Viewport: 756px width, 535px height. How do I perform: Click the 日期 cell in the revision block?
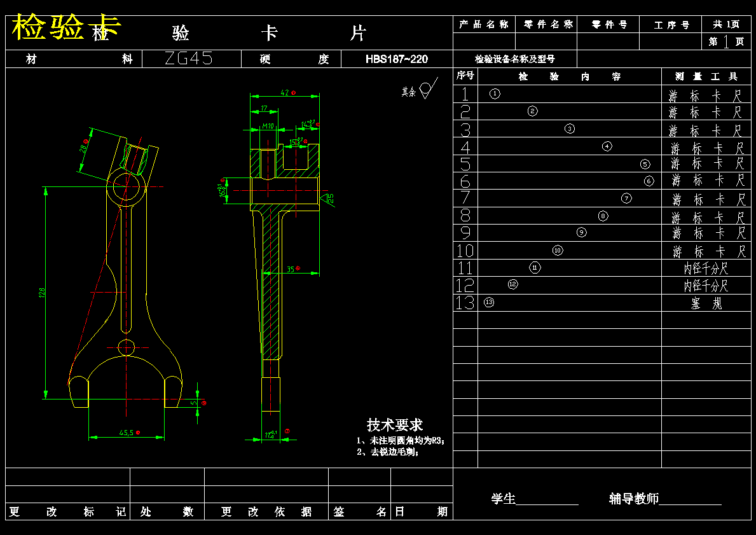(x=422, y=511)
